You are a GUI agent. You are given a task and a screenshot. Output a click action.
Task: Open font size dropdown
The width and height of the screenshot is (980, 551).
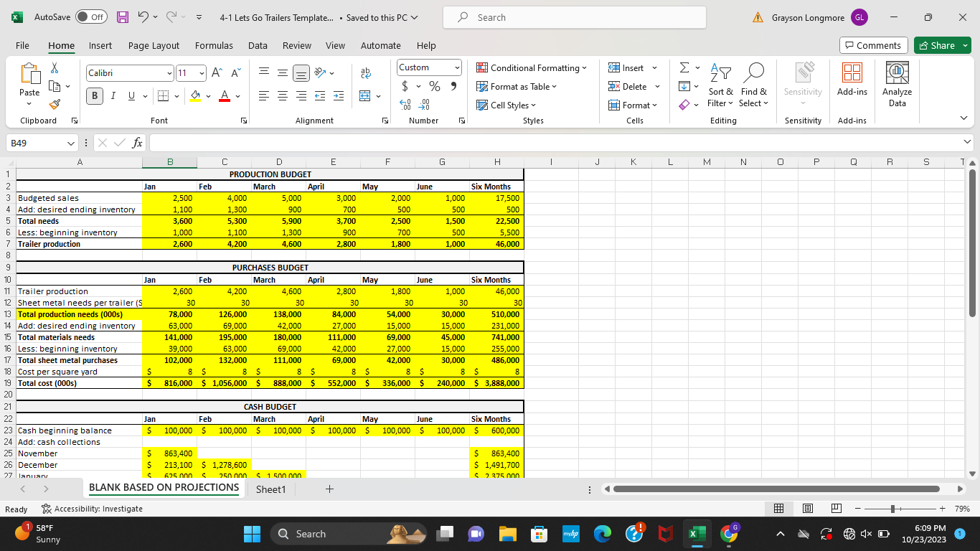(x=202, y=73)
